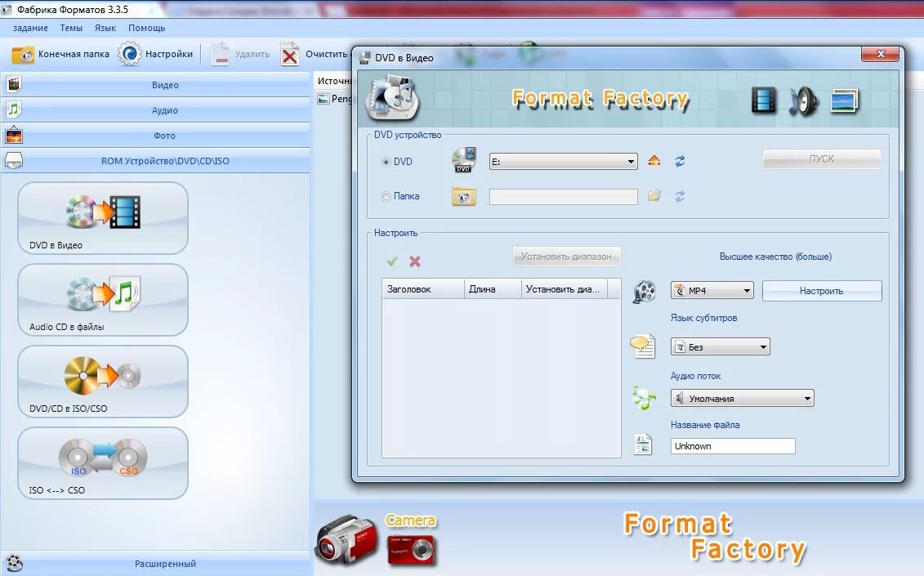The height and width of the screenshot is (576, 924).
Task: Open the Темы menu
Action: click(71, 28)
